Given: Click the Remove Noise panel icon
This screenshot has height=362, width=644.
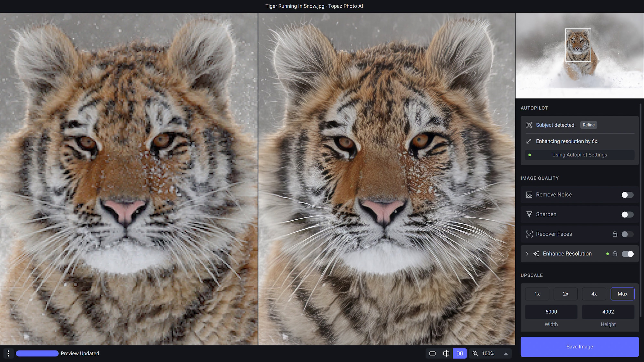Looking at the screenshot, I should (529, 195).
